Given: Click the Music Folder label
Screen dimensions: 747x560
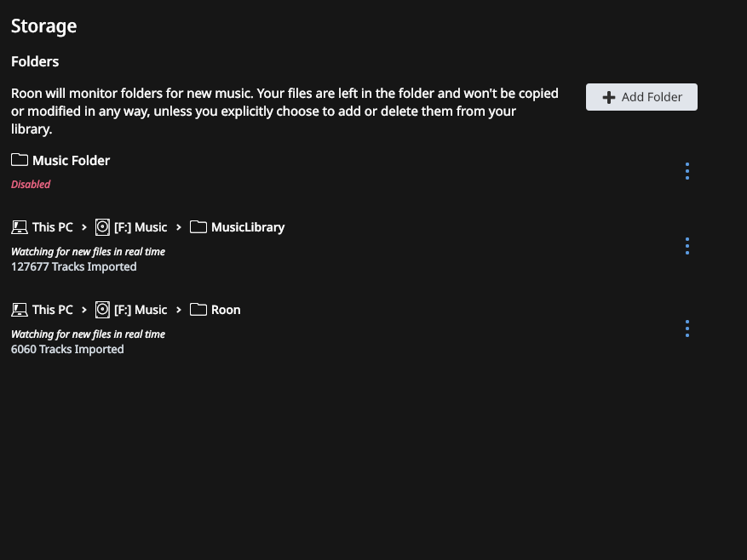Looking at the screenshot, I should [x=71, y=161].
